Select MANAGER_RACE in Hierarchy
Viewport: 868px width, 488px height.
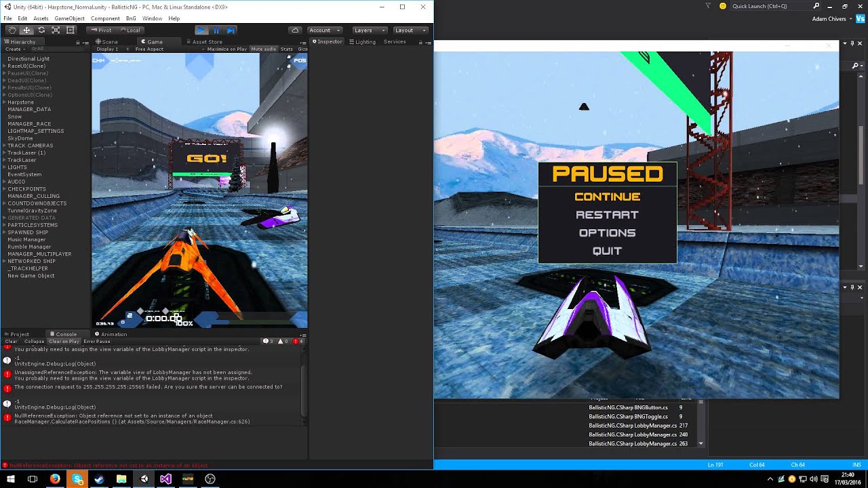click(29, 124)
